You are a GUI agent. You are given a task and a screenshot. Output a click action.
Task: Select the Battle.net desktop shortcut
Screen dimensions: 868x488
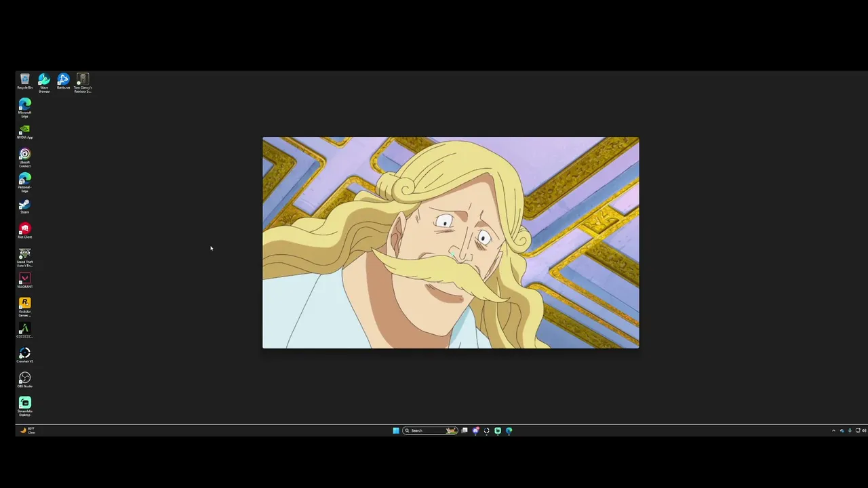coord(63,81)
